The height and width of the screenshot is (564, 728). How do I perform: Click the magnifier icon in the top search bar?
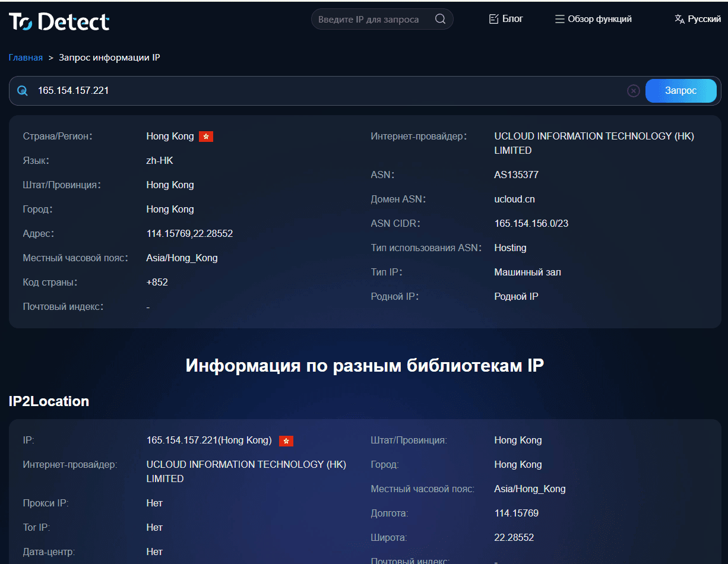440,18
